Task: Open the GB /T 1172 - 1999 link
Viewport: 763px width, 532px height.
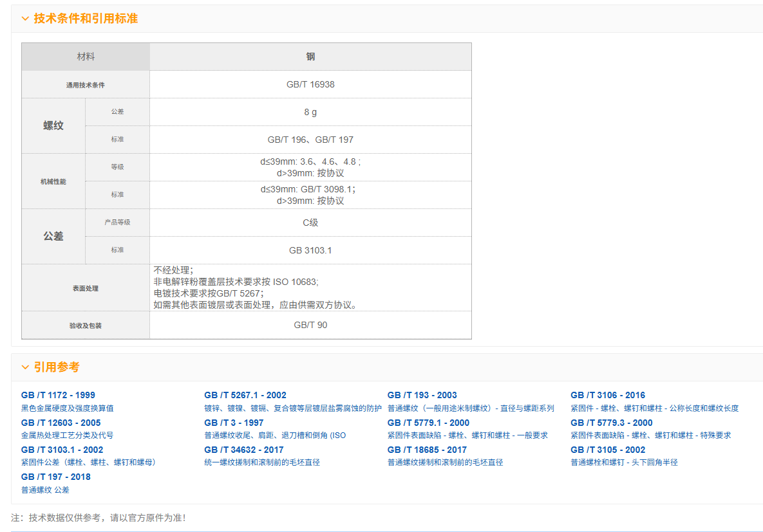Action: [x=58, y=395]
